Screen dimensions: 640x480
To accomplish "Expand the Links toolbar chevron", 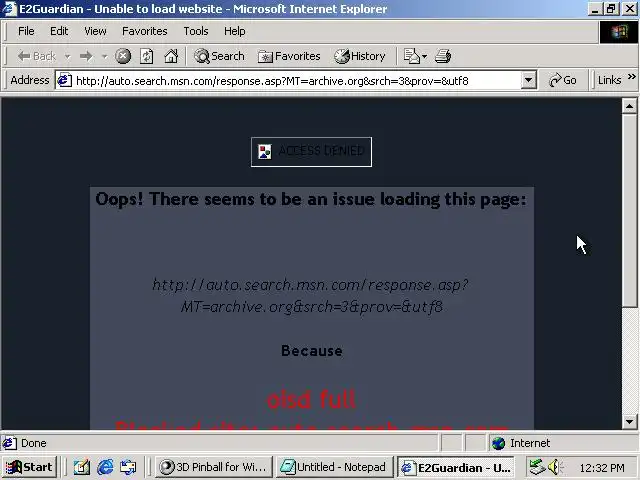I will (x=631, y=77).
